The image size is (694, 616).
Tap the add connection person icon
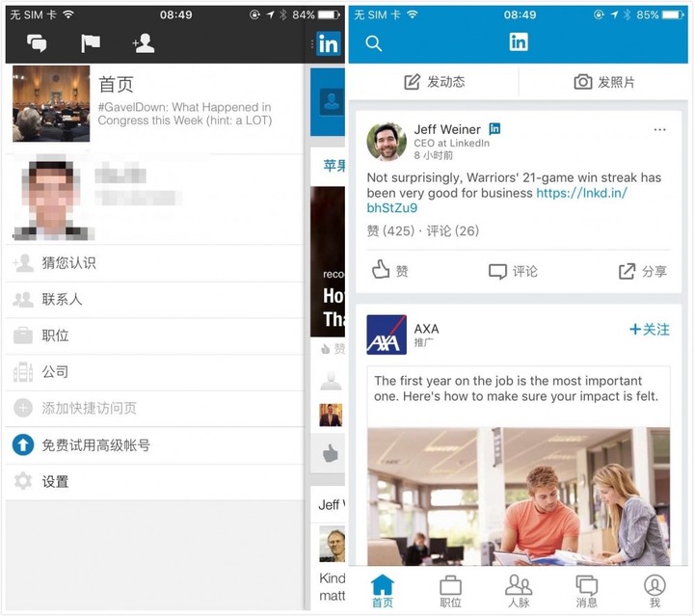coord(143,43)
